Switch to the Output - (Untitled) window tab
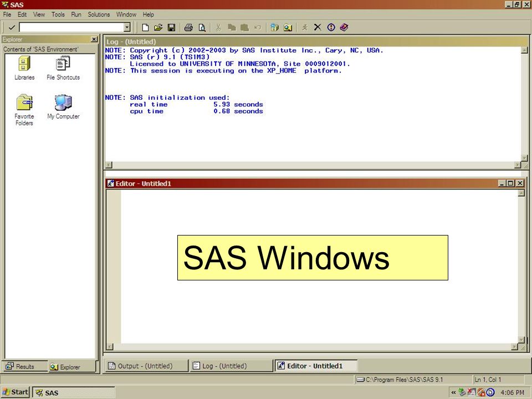The height and width of the screenshot is (399, 532). coord(146,366)
